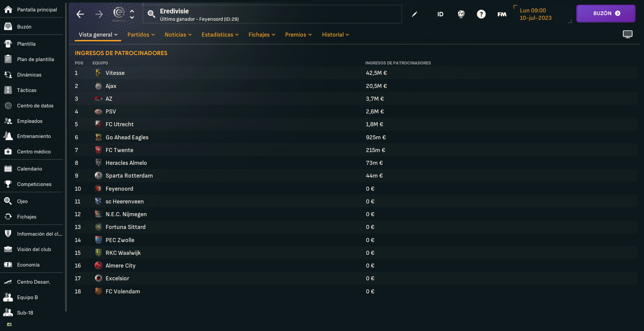
Task: Expand the Vista general dropdown
Action: (x=98, y=35)
